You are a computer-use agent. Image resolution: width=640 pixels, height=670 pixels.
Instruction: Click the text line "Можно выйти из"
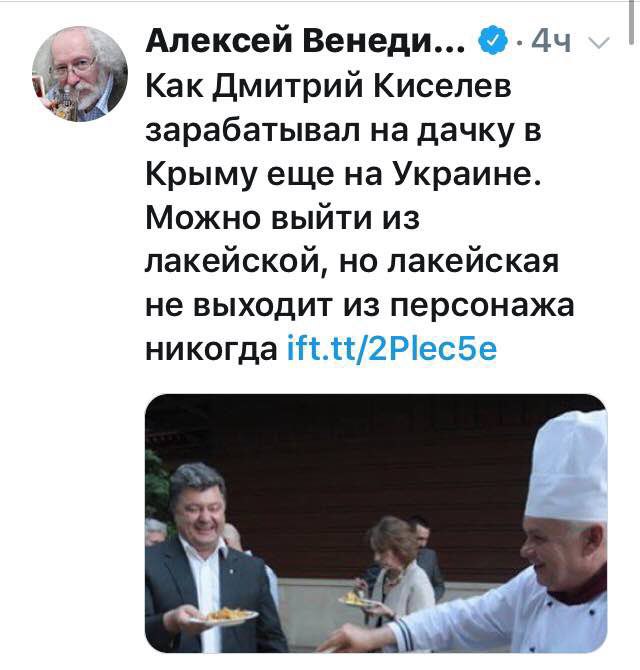[x=282, y=217]
